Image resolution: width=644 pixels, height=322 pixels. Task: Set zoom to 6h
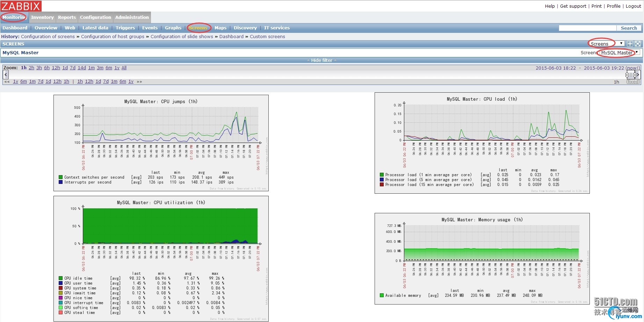(47, 68)
